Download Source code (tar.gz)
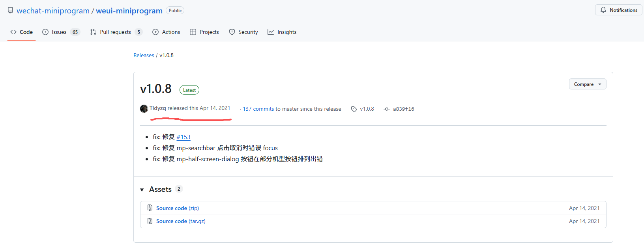This screenshot has height=251, width=644. pyautogui.click(x=181, y=221)
